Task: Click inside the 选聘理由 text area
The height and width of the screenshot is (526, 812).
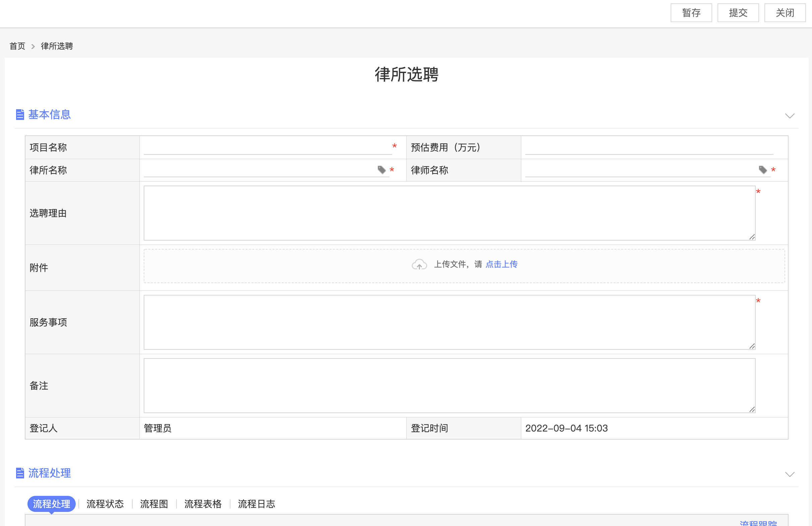Action: 449,213
